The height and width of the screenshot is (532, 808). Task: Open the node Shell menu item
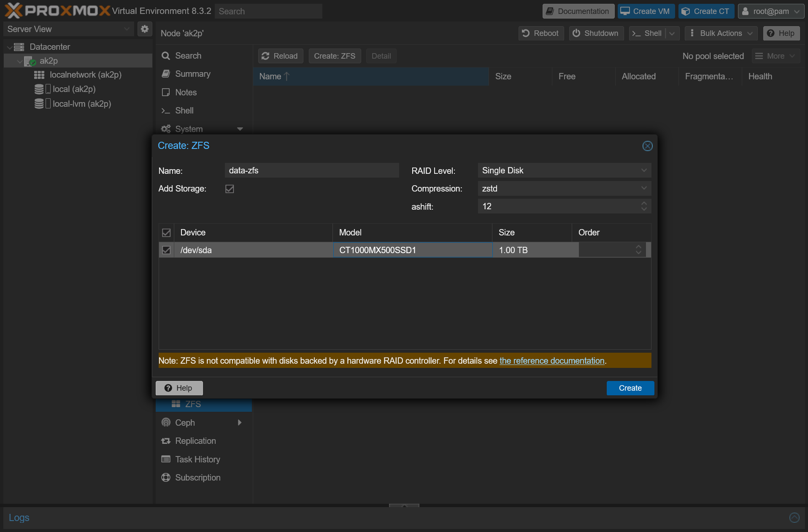[184, 111]
